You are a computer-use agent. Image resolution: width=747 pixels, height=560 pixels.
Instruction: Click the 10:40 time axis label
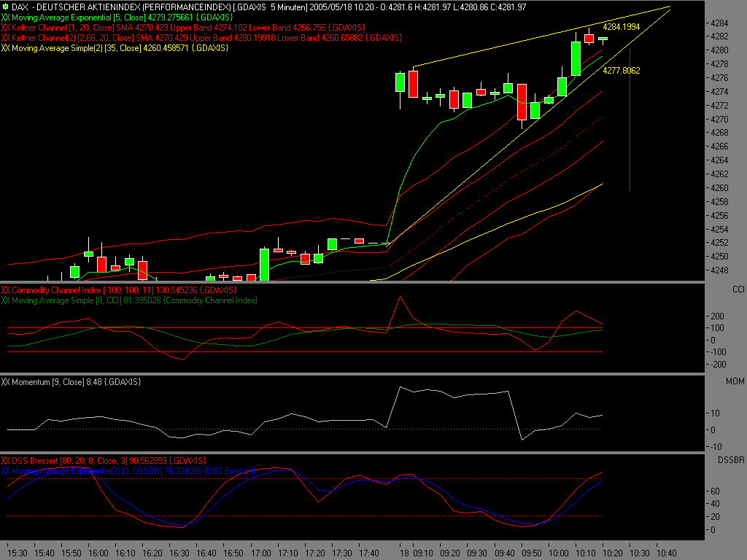pyautogui.click(x=667, y=553)
